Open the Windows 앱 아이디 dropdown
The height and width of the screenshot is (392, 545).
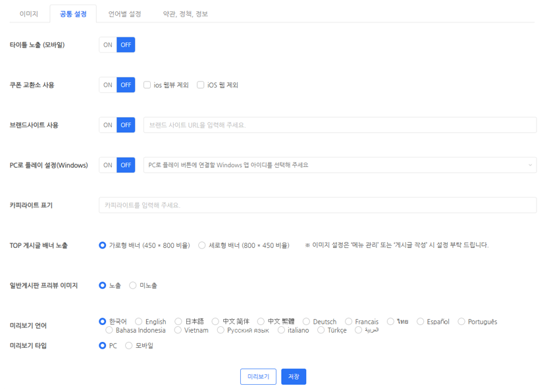(339, 165)
